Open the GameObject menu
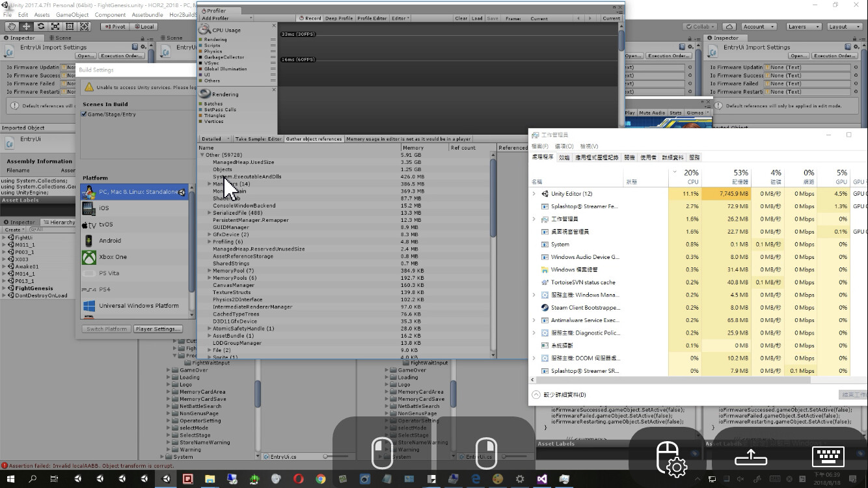868x488 pixels. click(x=72, y=14)
